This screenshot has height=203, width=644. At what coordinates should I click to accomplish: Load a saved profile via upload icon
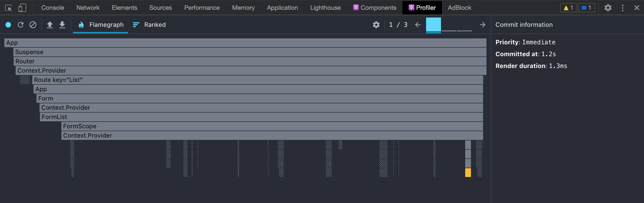point(50,25)
